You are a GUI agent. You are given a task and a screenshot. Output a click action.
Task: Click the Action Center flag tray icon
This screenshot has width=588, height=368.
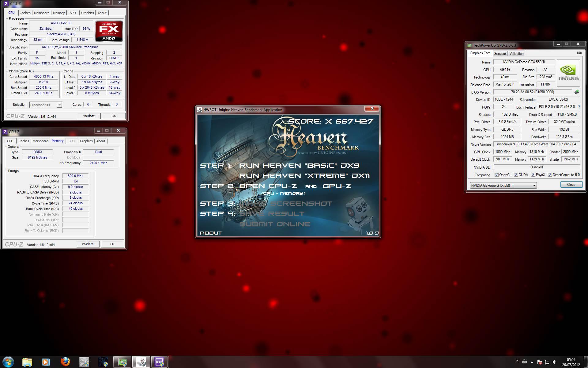click(540, 362)
